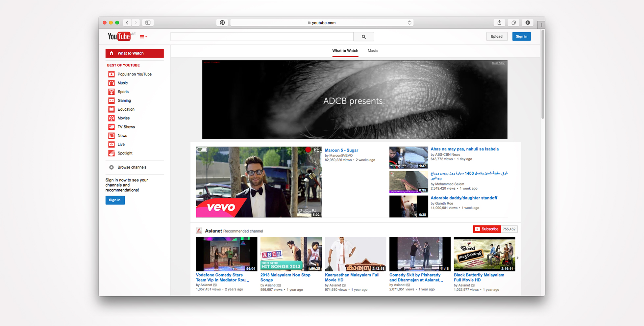Click the ADCB presents banner ad
The height and width of the screenshot is (326, 644).
pos(355,100)
